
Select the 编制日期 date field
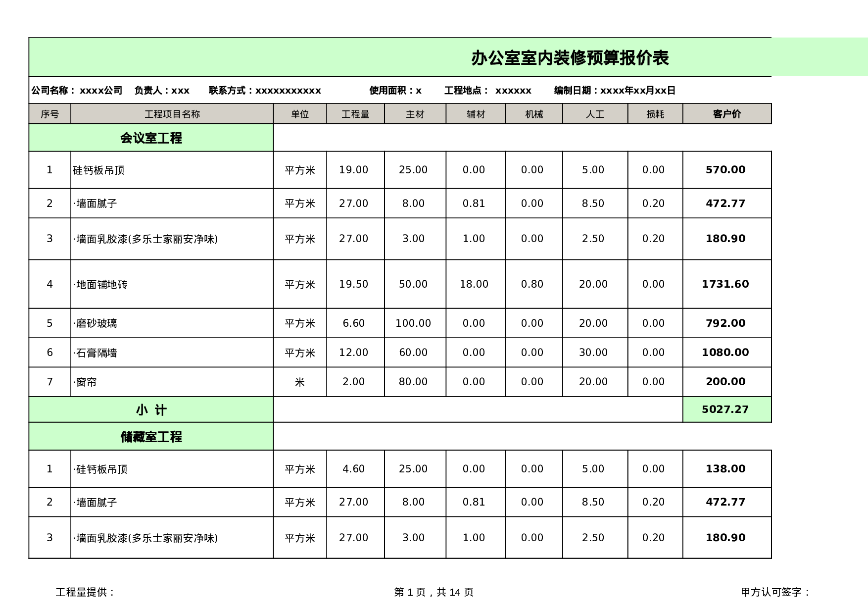(614, 91)
